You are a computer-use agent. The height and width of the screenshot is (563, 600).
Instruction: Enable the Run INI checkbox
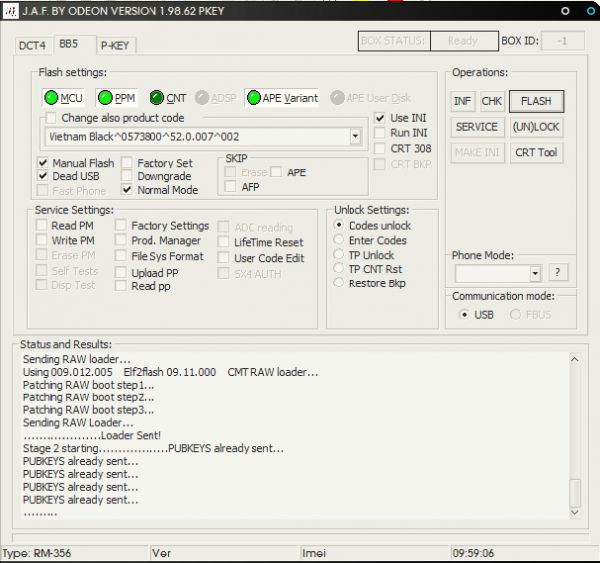click(x=379, y=133)
